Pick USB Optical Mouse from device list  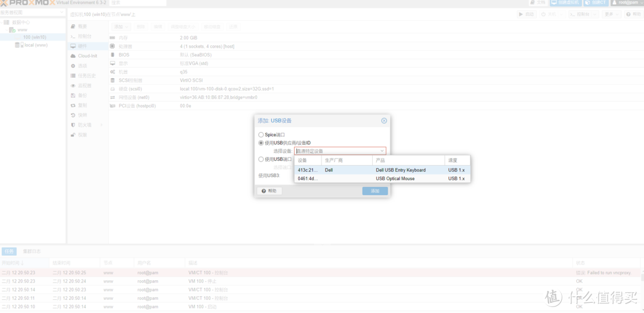pos(395,178)
